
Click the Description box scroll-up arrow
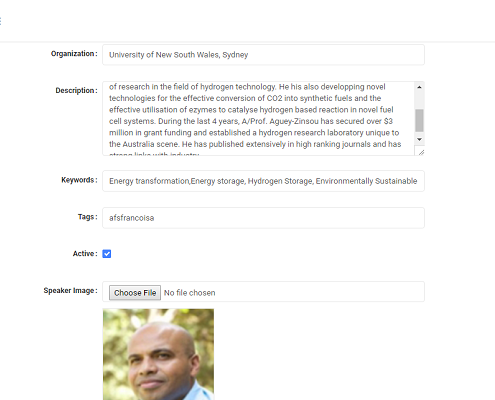click(x=419, y=87)
